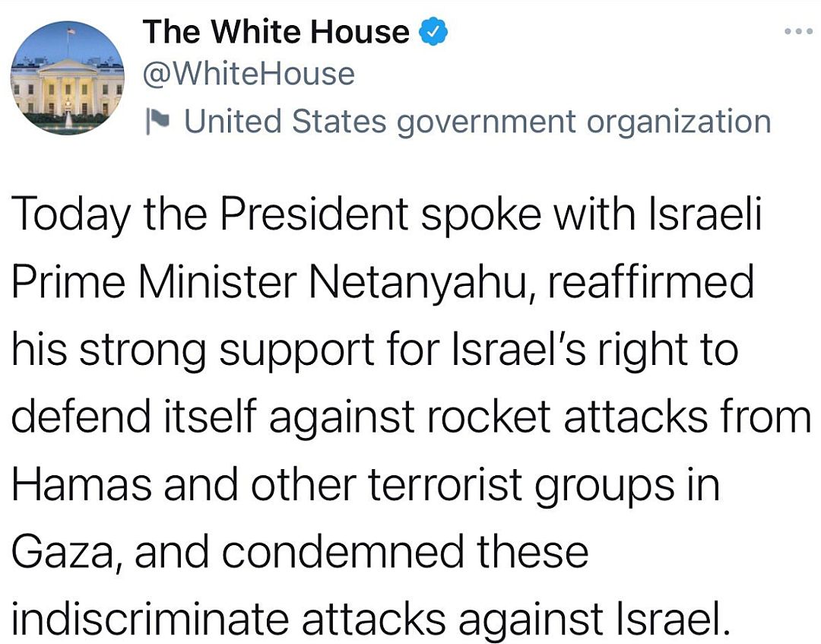Click the United States government organization label

477,122
